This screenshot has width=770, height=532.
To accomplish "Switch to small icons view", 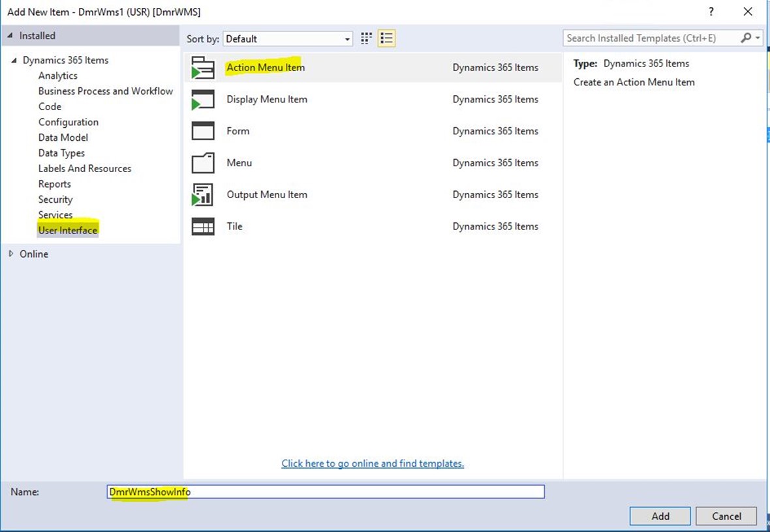I will click(366, 38).
